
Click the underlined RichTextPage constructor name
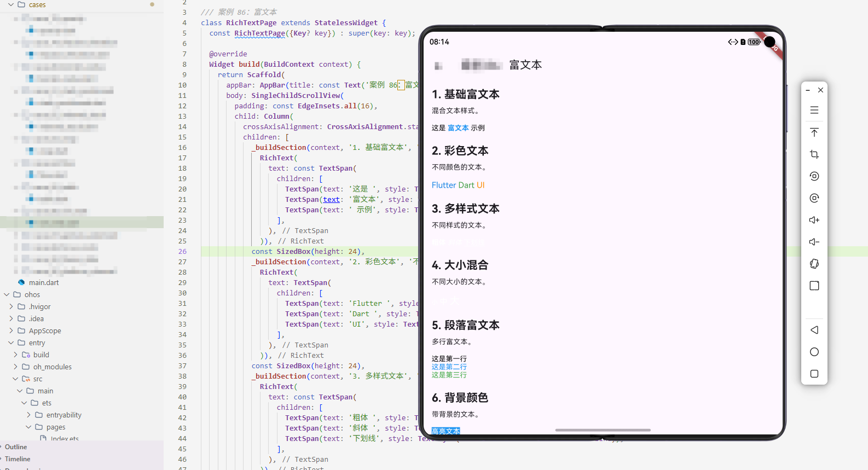pos(259,33)
